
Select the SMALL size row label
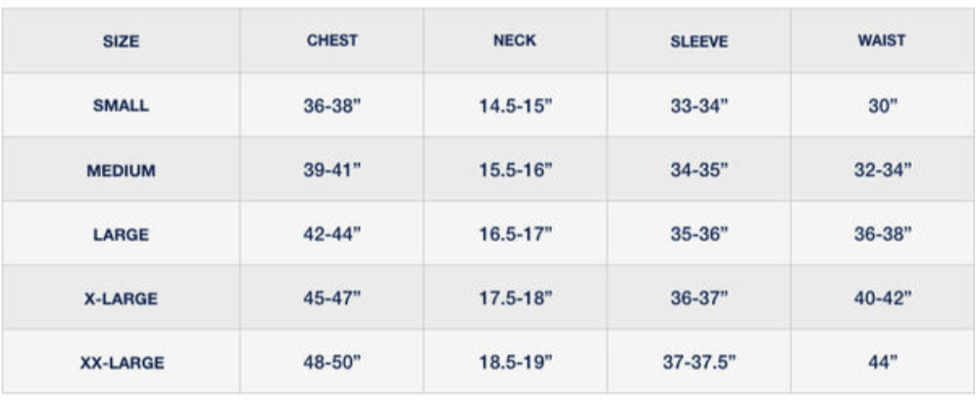121,106
